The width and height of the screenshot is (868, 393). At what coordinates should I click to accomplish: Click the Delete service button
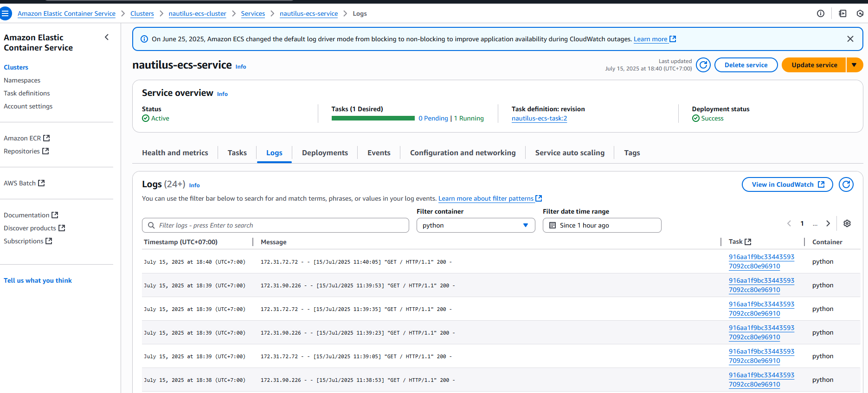pos(746,65)
